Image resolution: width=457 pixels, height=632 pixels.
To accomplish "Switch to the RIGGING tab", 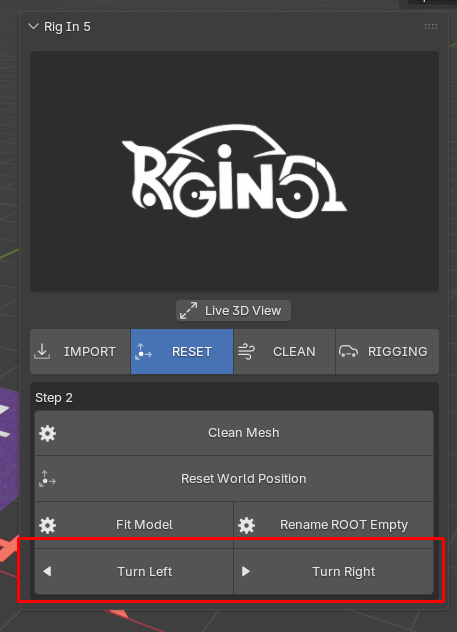I will tap(387, 351).
